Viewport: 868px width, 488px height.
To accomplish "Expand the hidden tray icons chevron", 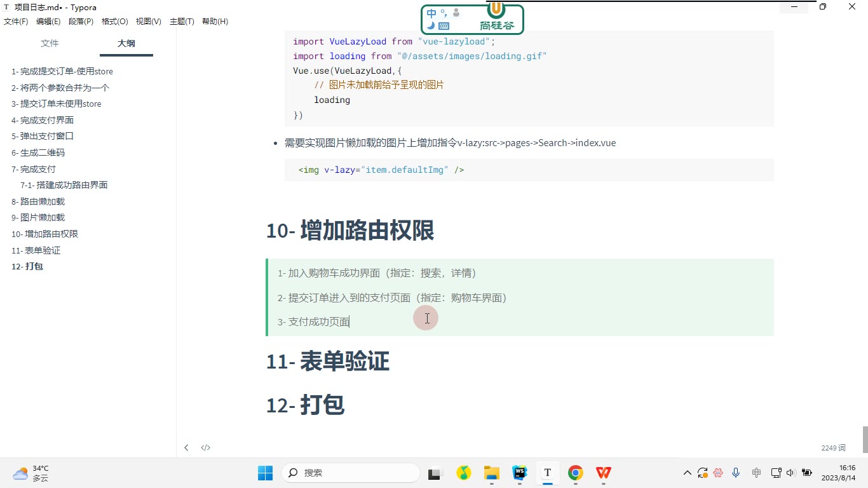I will coord(687,473).
